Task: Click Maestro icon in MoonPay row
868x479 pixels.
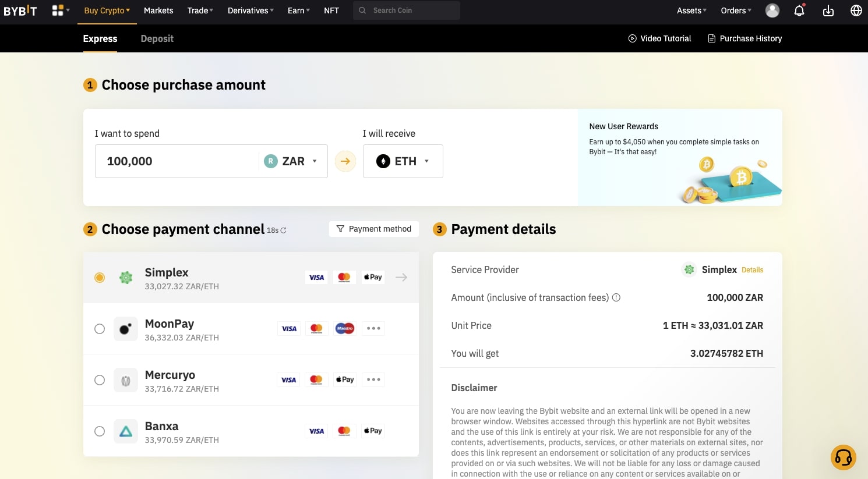Action: (x=345, y=329)
